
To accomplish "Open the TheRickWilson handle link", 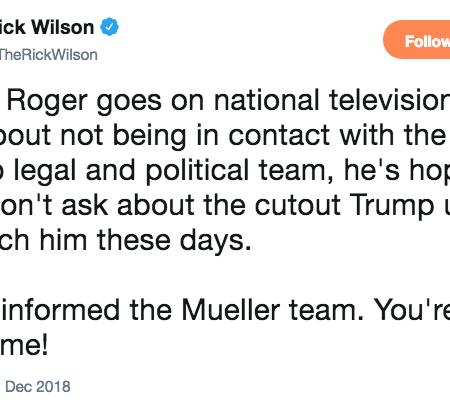I will point(49,55).
